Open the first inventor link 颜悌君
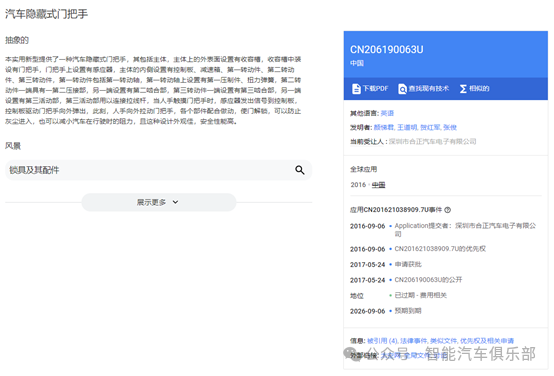 [x=384, y=127]
